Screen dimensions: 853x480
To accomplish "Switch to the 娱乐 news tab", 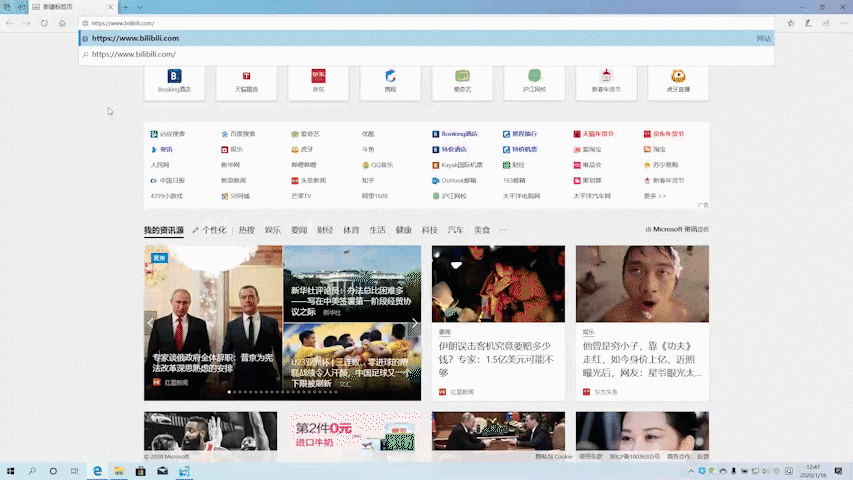I will tap(273, 230).
